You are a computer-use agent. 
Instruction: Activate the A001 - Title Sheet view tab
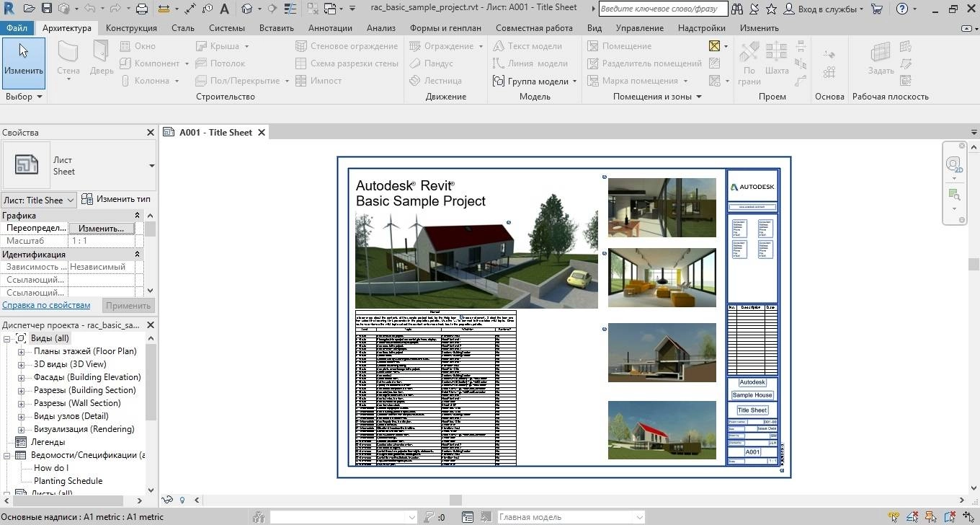click(215, 133)
